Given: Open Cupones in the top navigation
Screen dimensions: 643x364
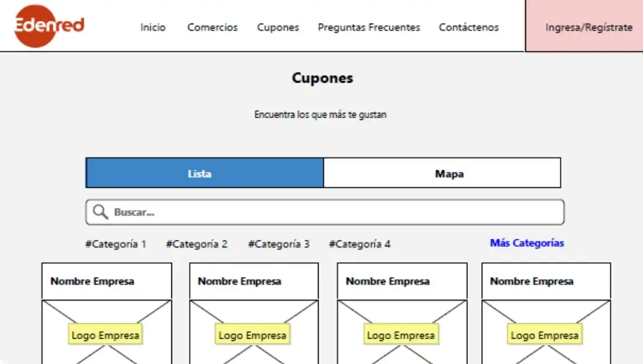Looking at the screenshot, I should coord(278,27).
